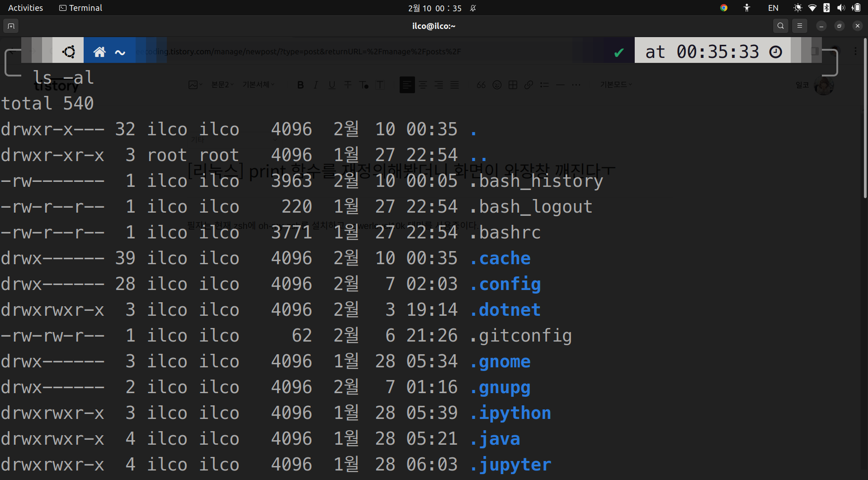
Task: Insert a hyperlink in the editor
Action: pos(528,85)
